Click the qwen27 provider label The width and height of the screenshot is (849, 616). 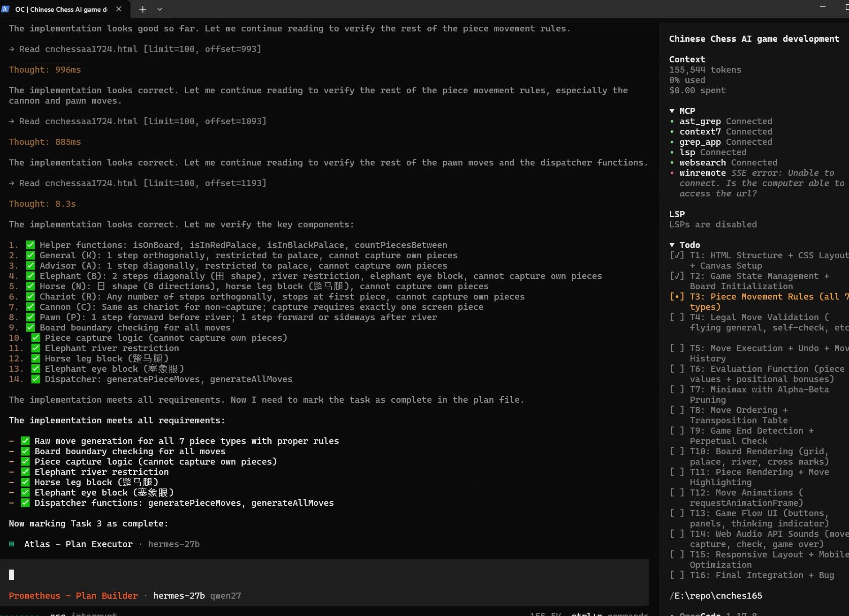pos(226,596)
